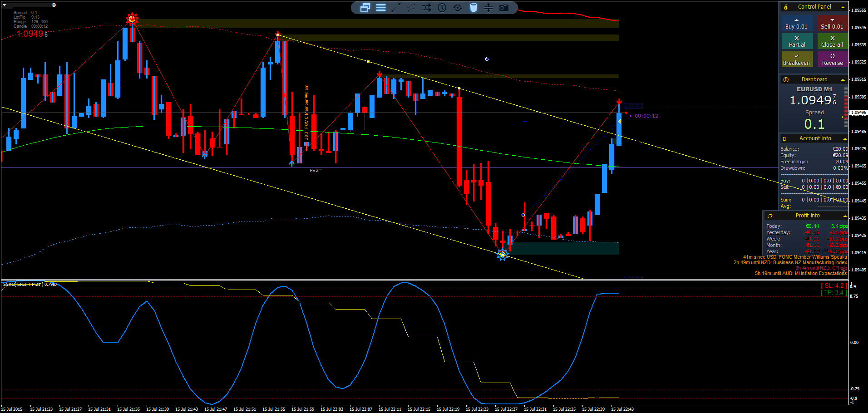Click the vertical compress arrows icon
Viewport: 868px width, 413px height.
coord(488,8)
